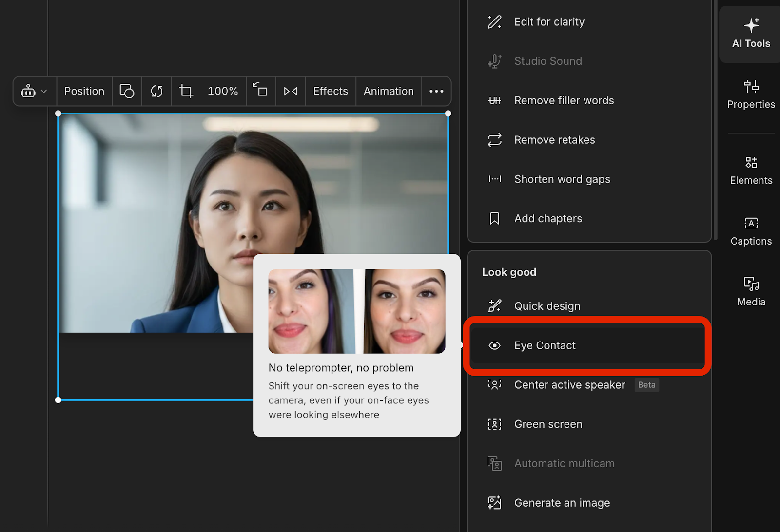Toggle Center active speaker option
The image size is (780, 532).
point(569,385)
